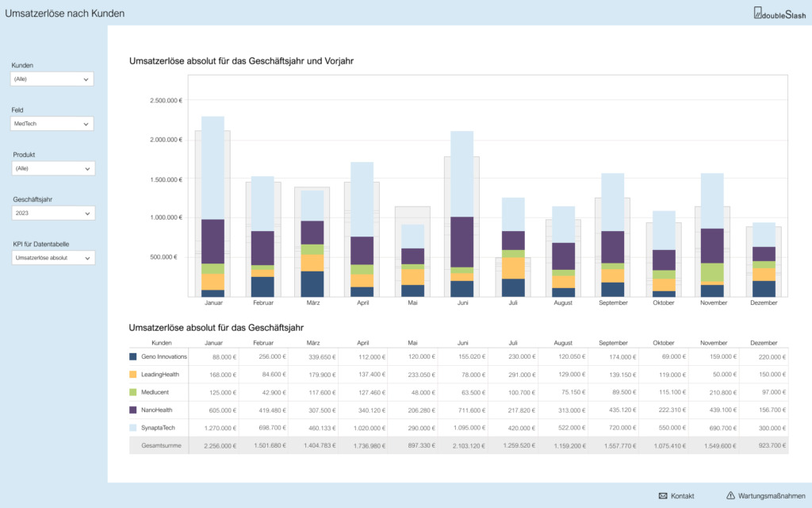
Task: Click total 2.103.120 € for Juni
Action: [x=469, y=446]
